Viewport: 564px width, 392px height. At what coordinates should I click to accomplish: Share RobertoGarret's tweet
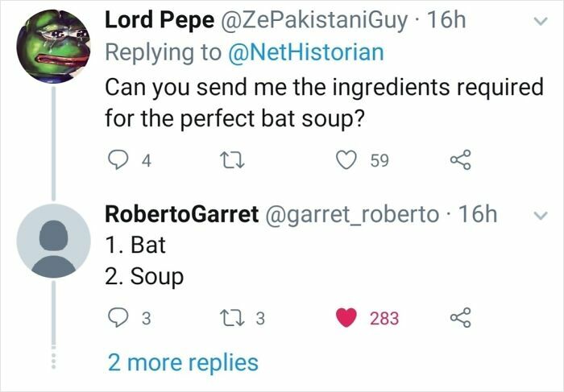(459, 318)
